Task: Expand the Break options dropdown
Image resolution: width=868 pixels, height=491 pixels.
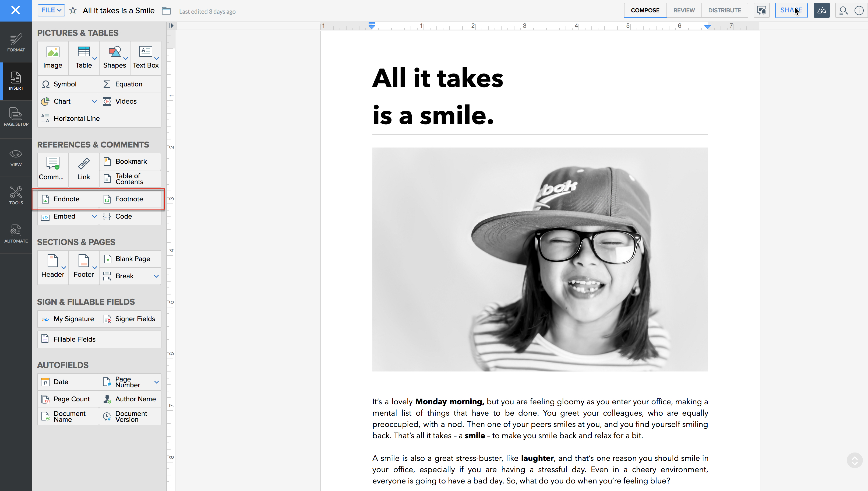Action: [156, 276]
